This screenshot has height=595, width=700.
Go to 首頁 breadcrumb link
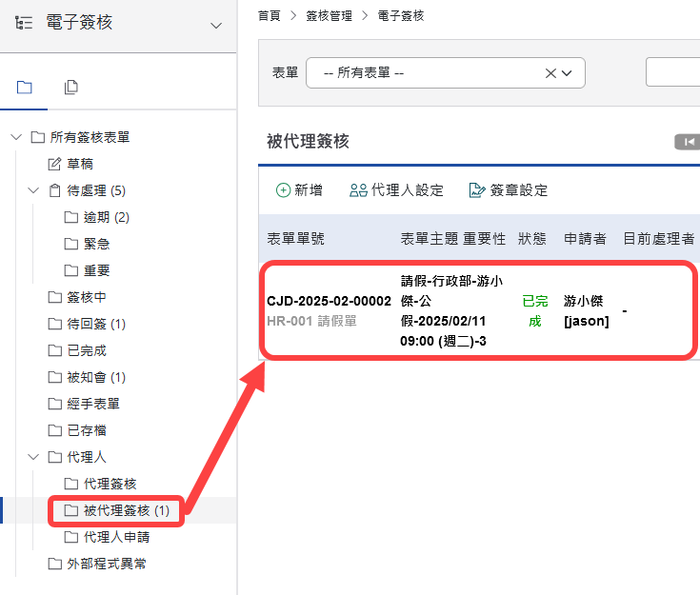(x=270, y=16)
